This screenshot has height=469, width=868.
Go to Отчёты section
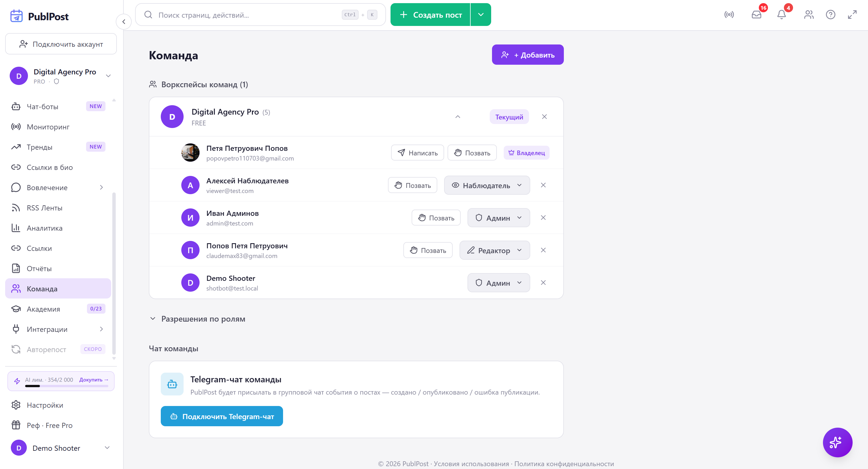58,269
